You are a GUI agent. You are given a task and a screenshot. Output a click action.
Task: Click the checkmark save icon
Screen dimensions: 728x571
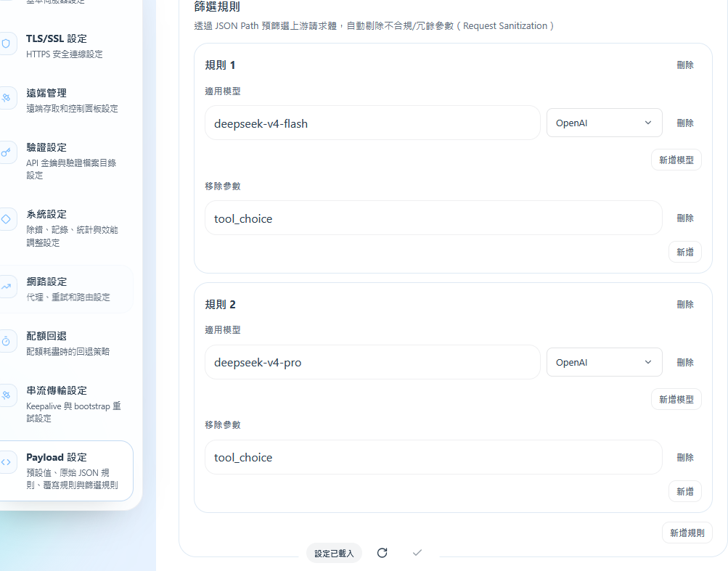tap(417, 553)
